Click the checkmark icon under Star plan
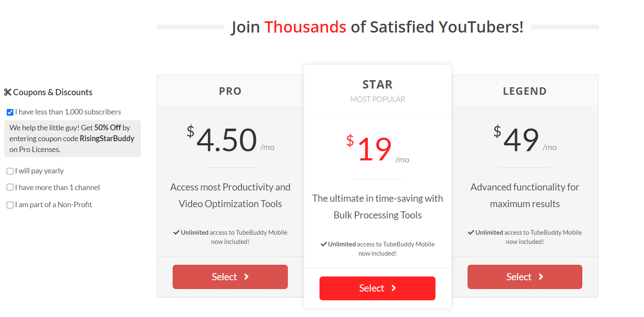Viewport: 644px width, 317px height. point(324,244)
